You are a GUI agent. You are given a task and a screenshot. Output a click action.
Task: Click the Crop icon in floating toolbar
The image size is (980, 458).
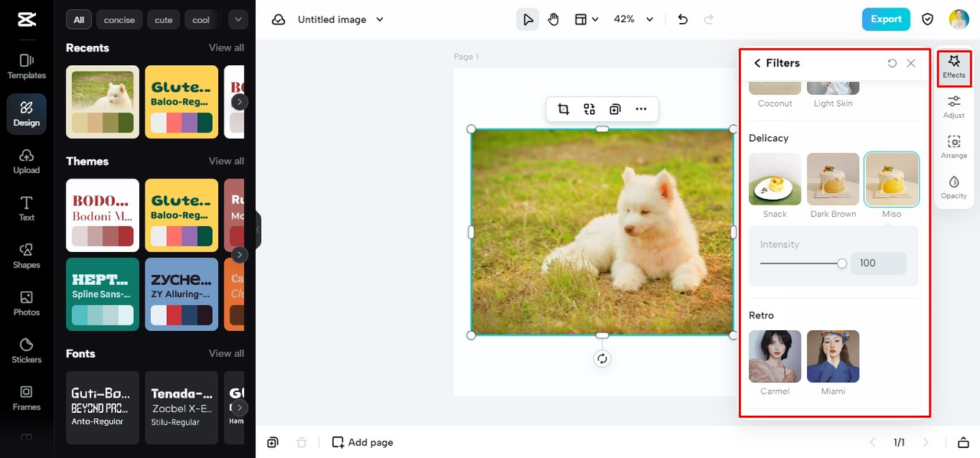click(563, 110)
